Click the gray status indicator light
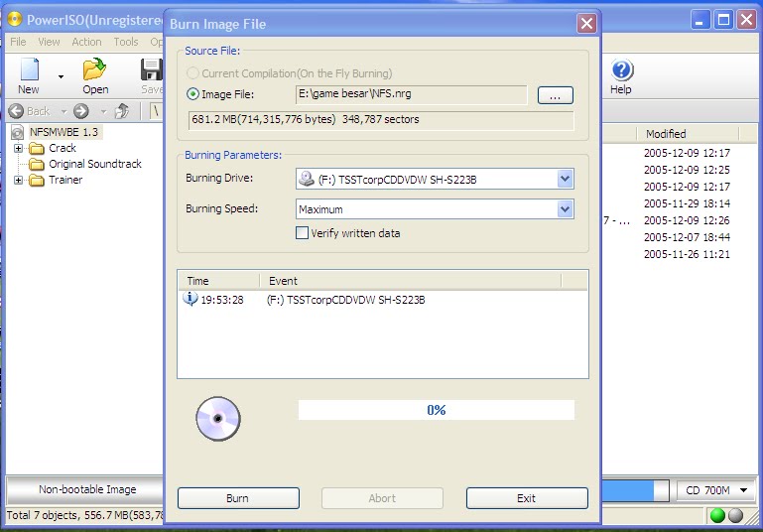 pos(736,515)
